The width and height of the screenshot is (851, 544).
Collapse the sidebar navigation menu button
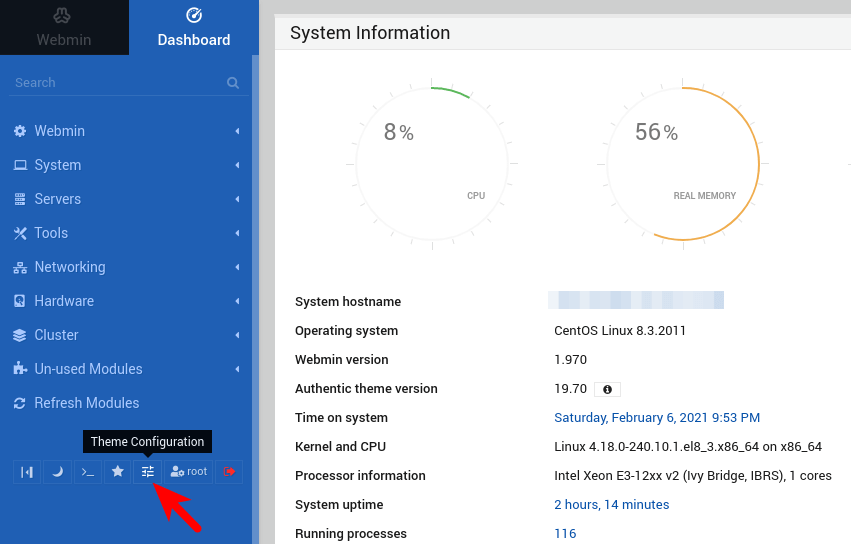[26, 471]
